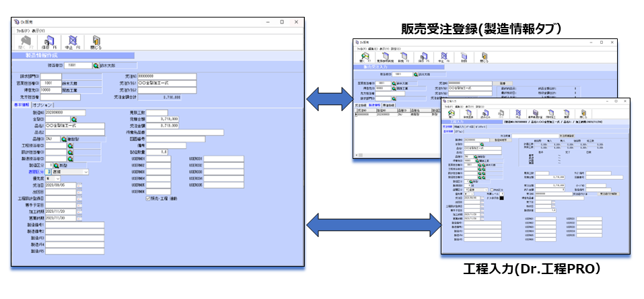Switch to 原価情報 tab in 販売受注入力
This screenshot has height=299, width=644.
point(389,105)
